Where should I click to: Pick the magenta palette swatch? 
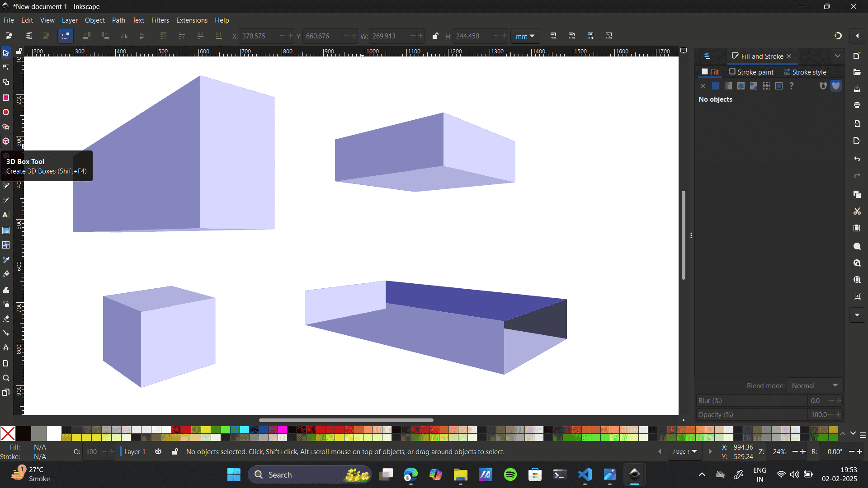(x=283, y=430)
